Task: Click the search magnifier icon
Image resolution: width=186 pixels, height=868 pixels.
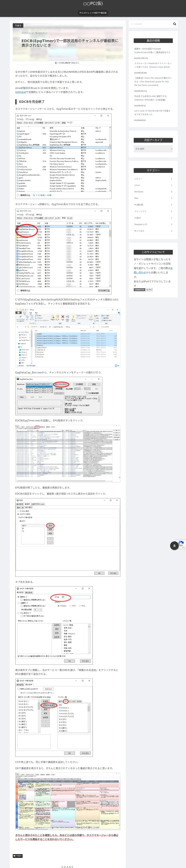Action: pos(175,24)
